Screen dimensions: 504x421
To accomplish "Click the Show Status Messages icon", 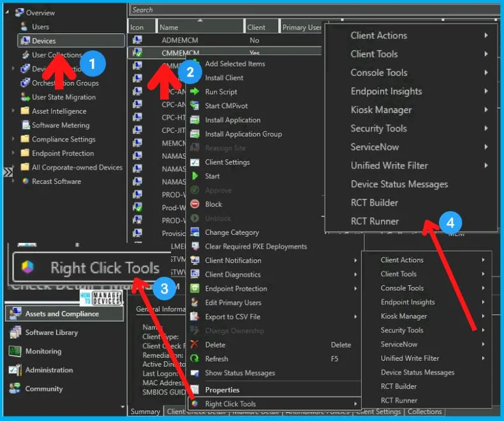I will coord(195,373).
